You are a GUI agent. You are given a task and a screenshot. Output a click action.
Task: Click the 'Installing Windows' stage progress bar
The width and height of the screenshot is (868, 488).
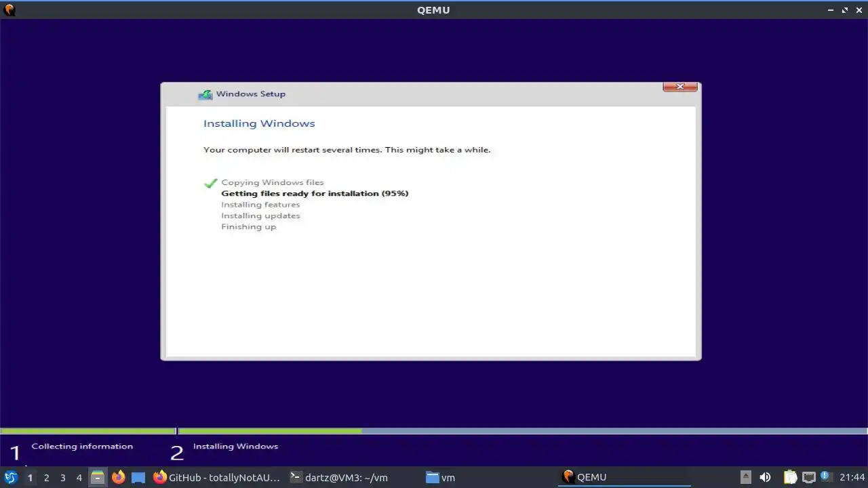click(x=523, y=430)
